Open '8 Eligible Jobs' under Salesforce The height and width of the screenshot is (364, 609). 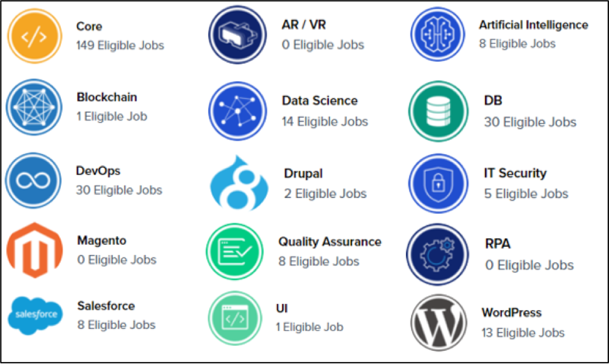click(116, 325)
